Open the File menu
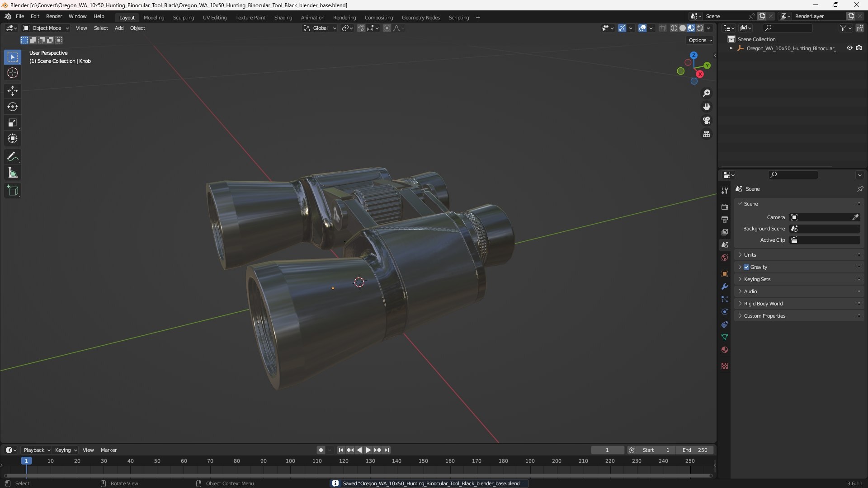Viewport: 868px width, 488px height. coord(20,16)
